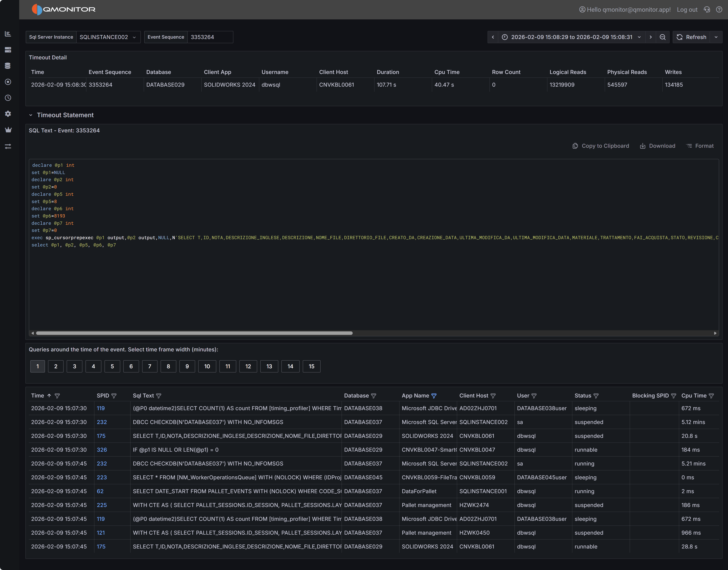Viewport: 728px width, 570px height.
Task: Click the Log out link
Action: click(687, 10)
